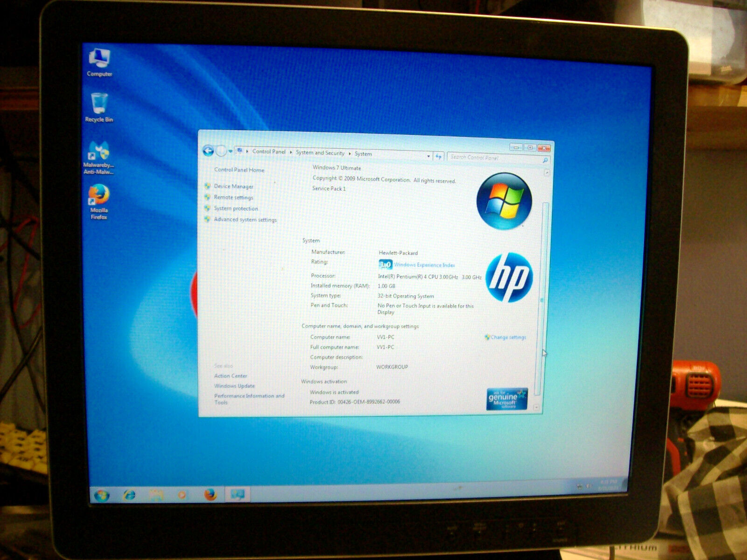Image resolution: width=747 pixels, height=560 pixels.
Task: Close the System window
Action: 544,148
